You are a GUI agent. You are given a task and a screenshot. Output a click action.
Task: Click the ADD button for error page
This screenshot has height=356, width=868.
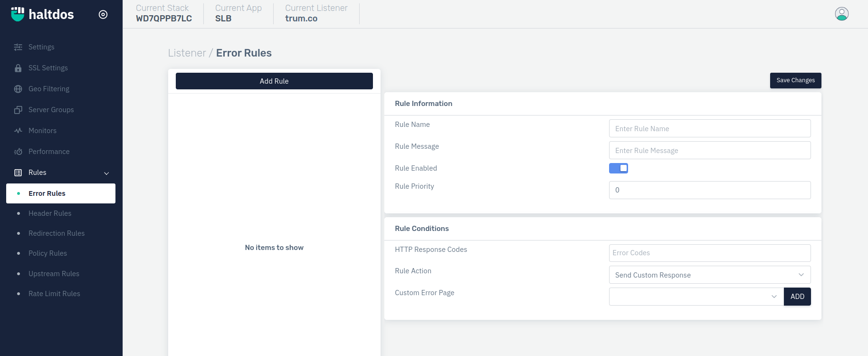tap(797, 297)
